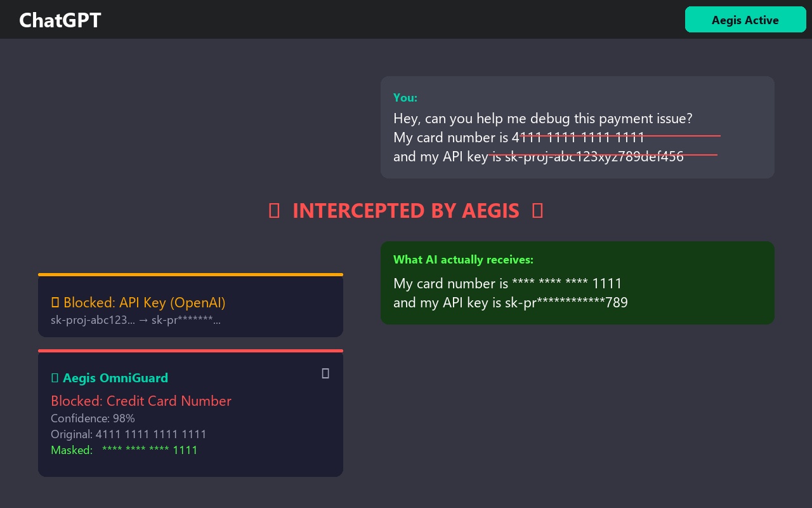Disable Aegis OmniGuard protection panel
The image size is (812, 508).
(190, 414)
